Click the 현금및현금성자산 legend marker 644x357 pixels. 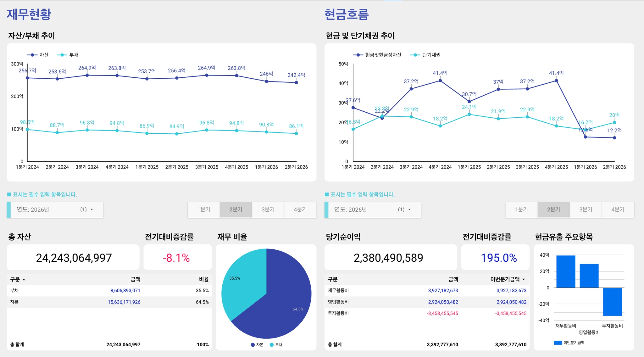coord(358,55)
